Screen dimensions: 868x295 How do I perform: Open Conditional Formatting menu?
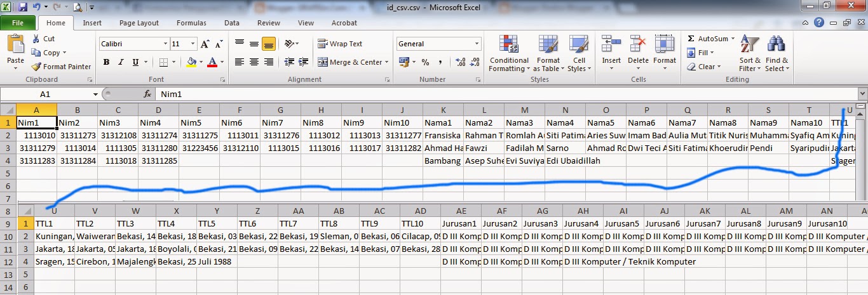click(x=509, y=54)
